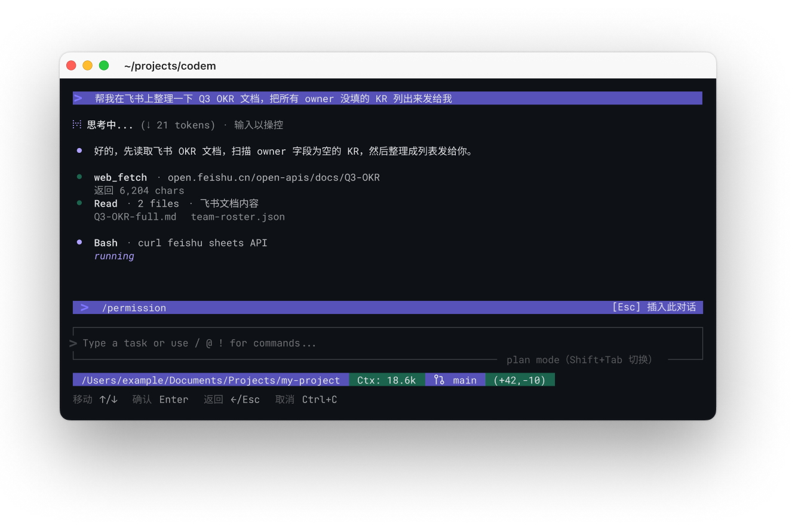Click the web_fetch tool name
798x532 pixels.
pos(120,177)
